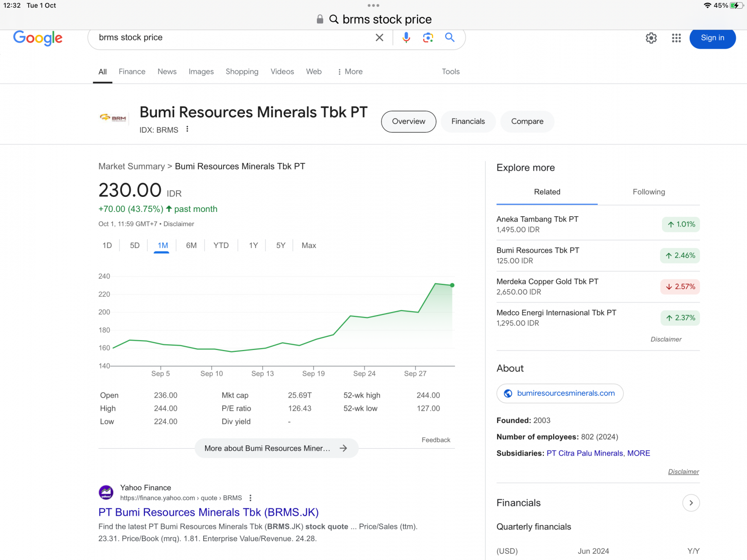Viewport: 747px width, 560px height.
Task: Show the 6M chart range
Action: [191, 245]
